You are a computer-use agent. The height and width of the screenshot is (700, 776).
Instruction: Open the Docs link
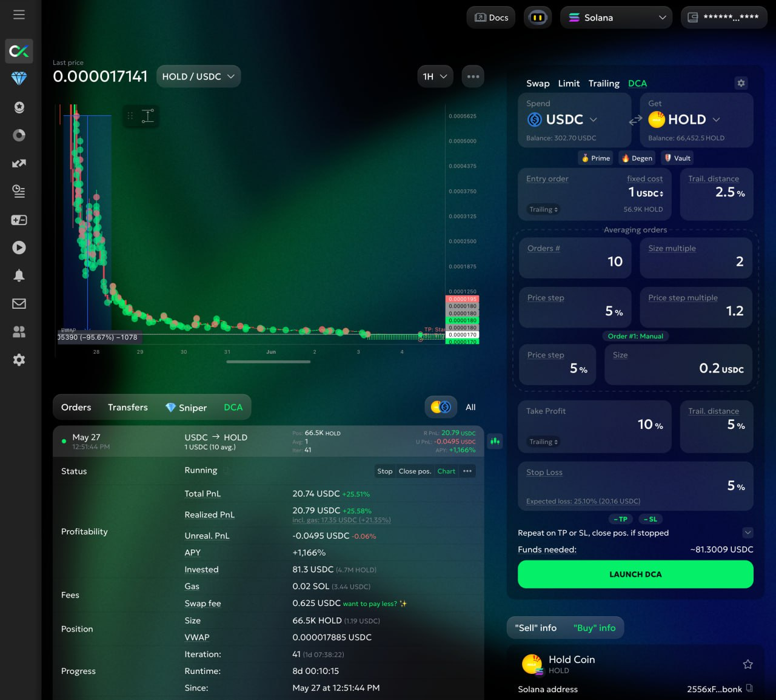click(x=491, y=18)
